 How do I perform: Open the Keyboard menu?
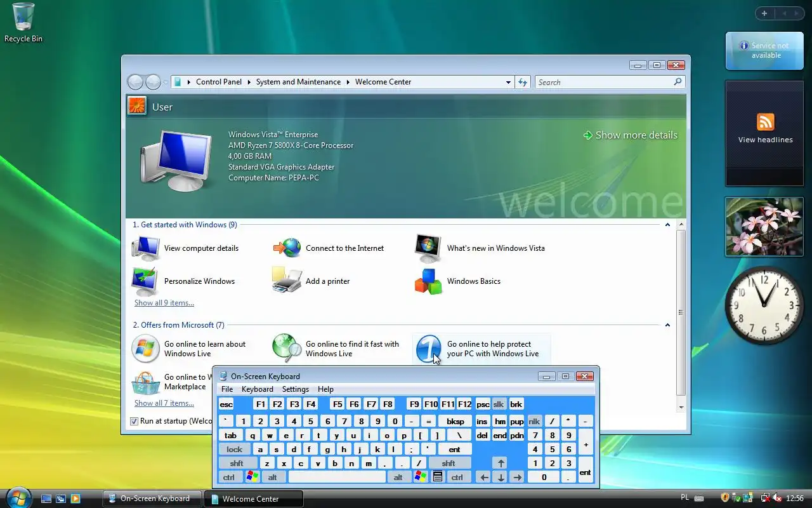tap(257, 389)
